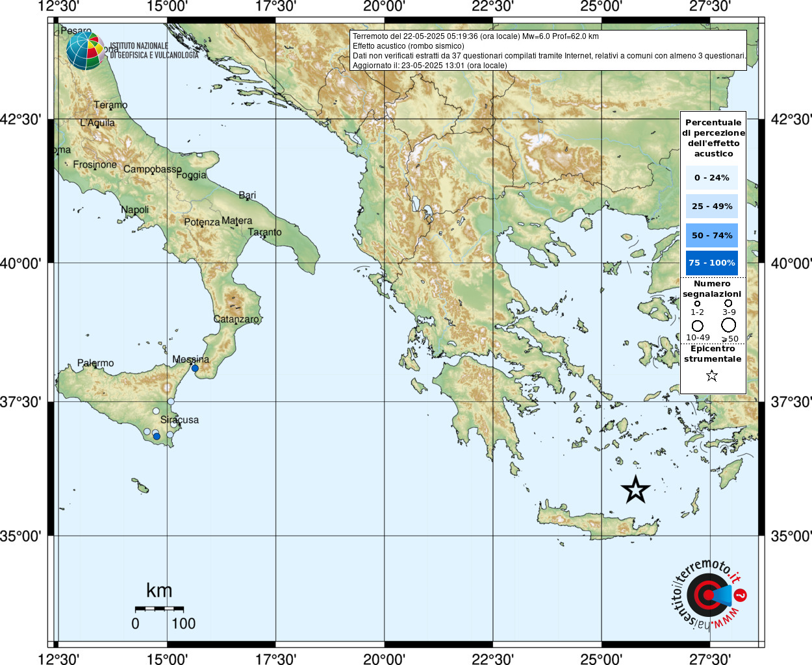Click the km scale bar
The width and height of the screenshot is (812, 665).
tap(159, 609)
